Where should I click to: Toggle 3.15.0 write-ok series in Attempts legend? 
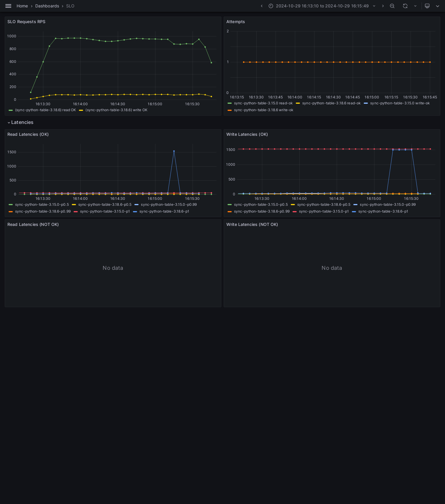[x=400, y=103]
